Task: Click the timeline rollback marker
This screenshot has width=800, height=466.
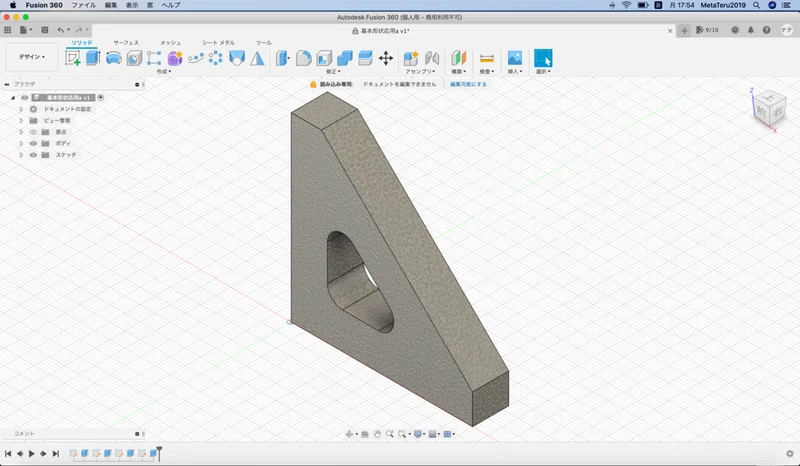Action: pos(159,452)
